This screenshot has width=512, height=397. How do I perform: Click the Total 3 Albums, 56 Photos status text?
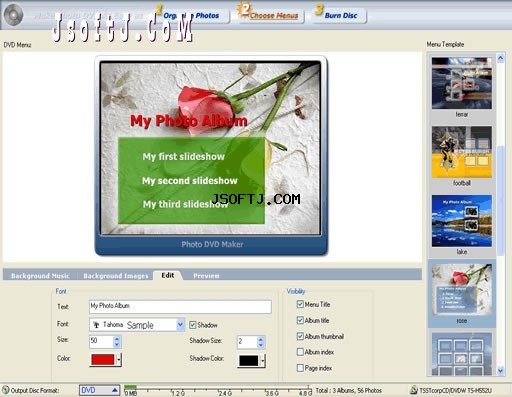(349, 390)
